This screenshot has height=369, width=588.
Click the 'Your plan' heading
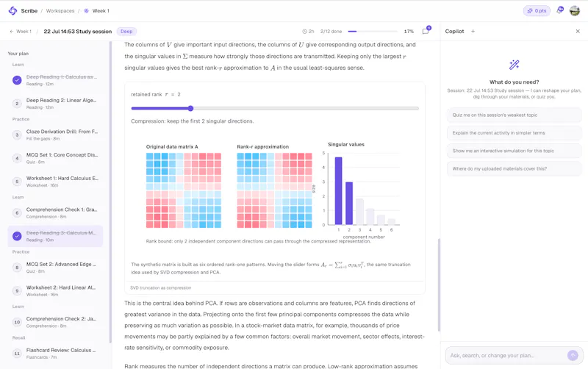pos(18,54)
